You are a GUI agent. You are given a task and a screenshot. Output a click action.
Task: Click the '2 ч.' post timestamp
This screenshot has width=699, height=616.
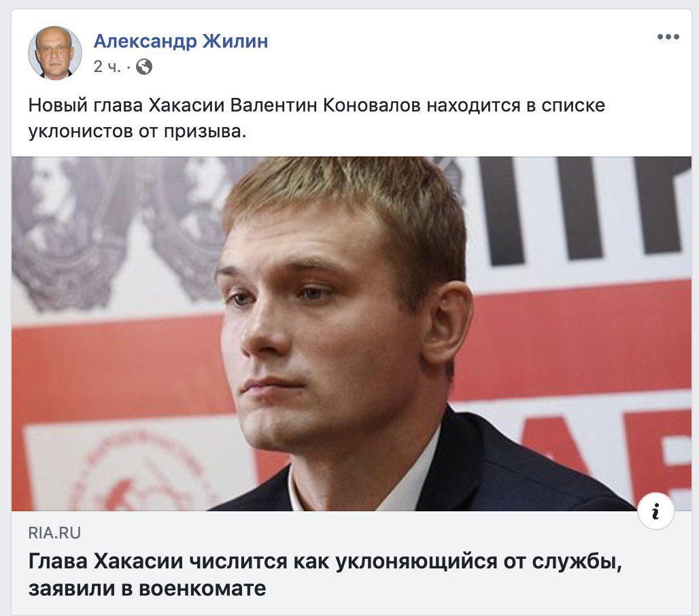107,67
